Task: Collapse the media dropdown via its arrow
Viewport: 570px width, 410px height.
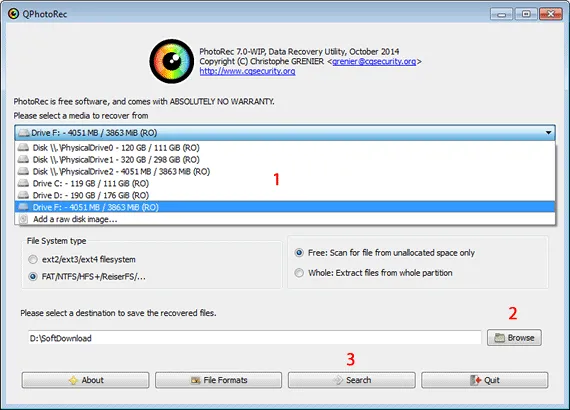Action: pos(548,133)
